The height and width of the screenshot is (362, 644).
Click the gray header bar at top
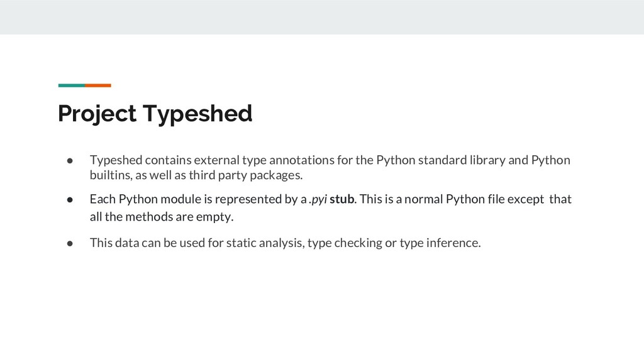[x=322, y=17]
